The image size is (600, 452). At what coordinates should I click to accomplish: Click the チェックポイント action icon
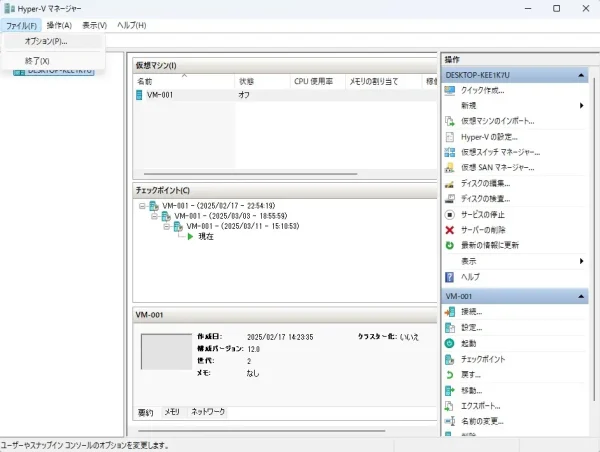click(x=450, y=359)
